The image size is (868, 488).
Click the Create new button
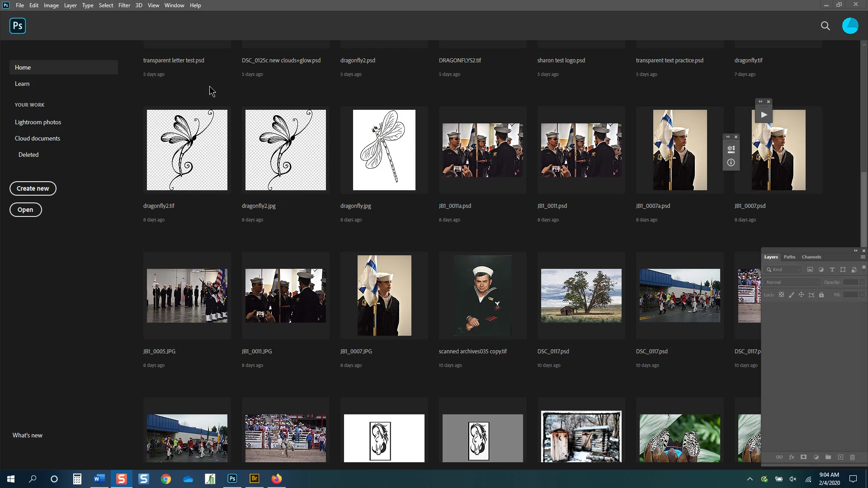pos(33,188)
